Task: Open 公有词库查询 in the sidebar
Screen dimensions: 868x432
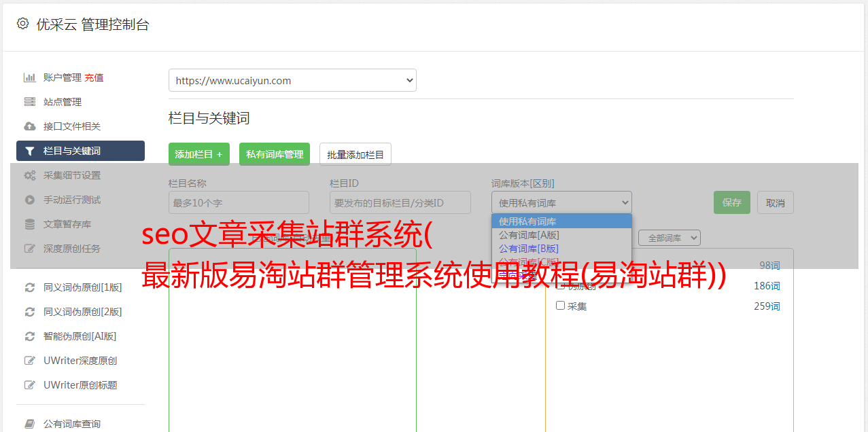Action: 72,424
